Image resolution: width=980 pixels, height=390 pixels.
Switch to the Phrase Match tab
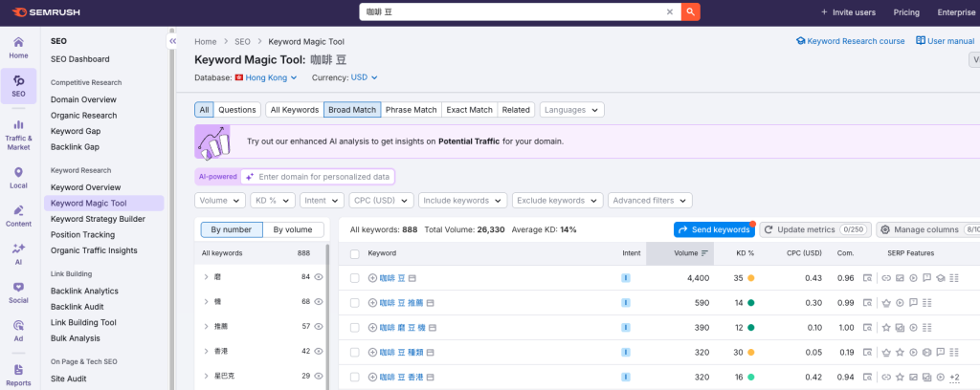click(x=410, y=110)
